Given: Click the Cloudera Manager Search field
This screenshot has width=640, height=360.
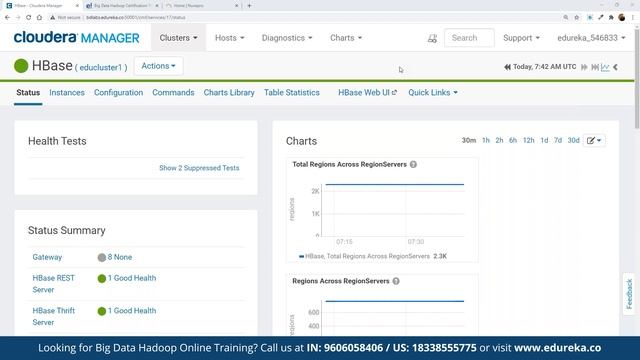Looking at the screenshot, I should [469, 38].
